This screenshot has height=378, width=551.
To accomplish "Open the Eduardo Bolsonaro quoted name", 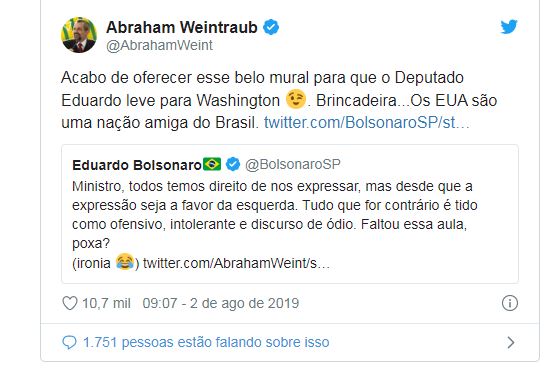I will click(137, 165).
